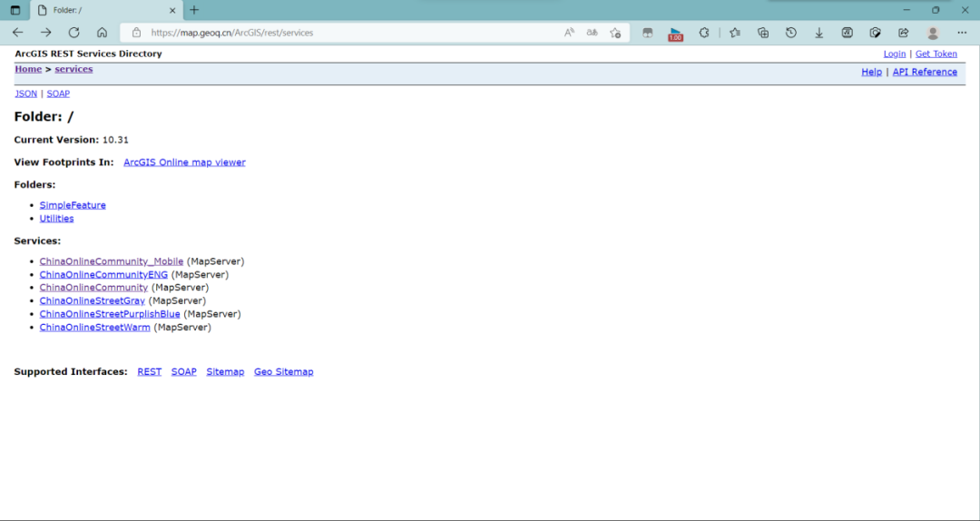980x521 pixels.
Task: Open the API Reference link
Action: click(925, 72)
